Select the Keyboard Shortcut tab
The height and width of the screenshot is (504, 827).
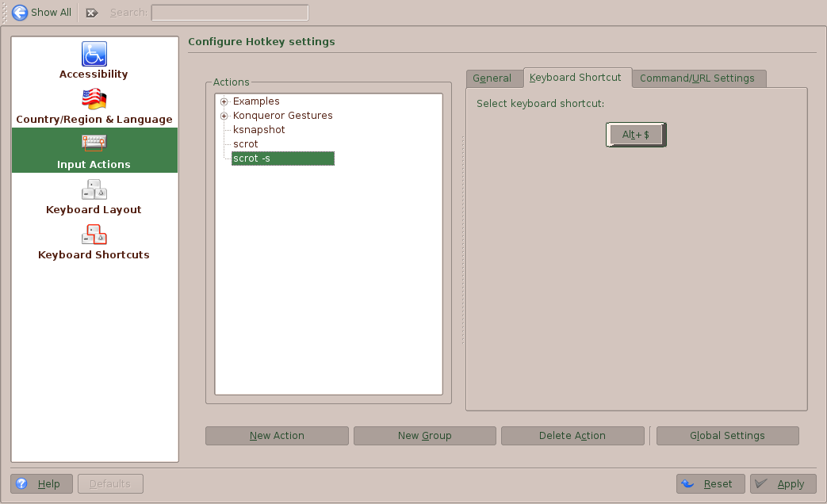pyautogui.click(x=576, y=78)
